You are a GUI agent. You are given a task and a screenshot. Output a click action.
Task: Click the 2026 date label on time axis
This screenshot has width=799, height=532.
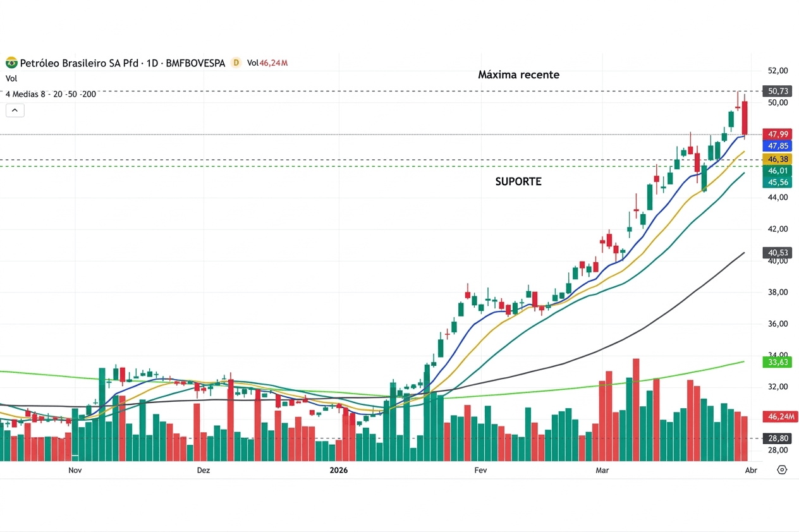point(339,470)
